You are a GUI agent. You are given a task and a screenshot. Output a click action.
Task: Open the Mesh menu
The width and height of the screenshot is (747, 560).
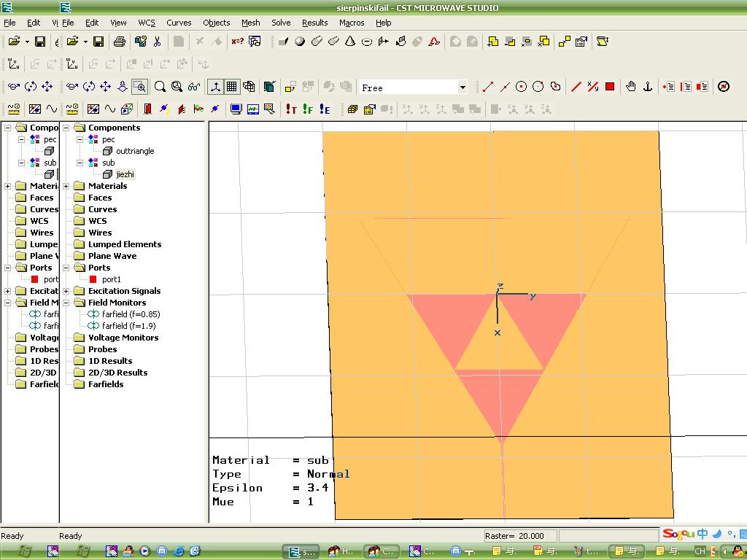click(251, 23)
